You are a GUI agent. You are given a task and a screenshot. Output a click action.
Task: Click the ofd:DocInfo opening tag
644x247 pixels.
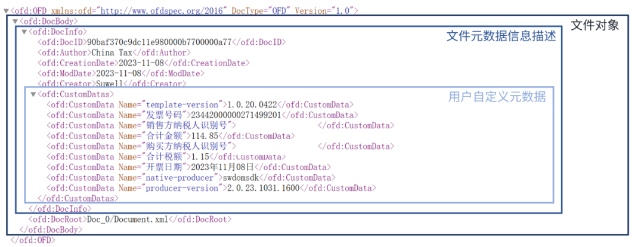point(58,32)
